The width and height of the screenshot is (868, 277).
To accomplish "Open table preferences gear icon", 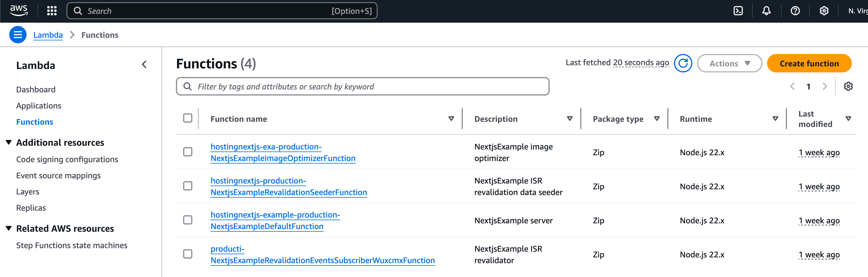I will click(848, 87).
